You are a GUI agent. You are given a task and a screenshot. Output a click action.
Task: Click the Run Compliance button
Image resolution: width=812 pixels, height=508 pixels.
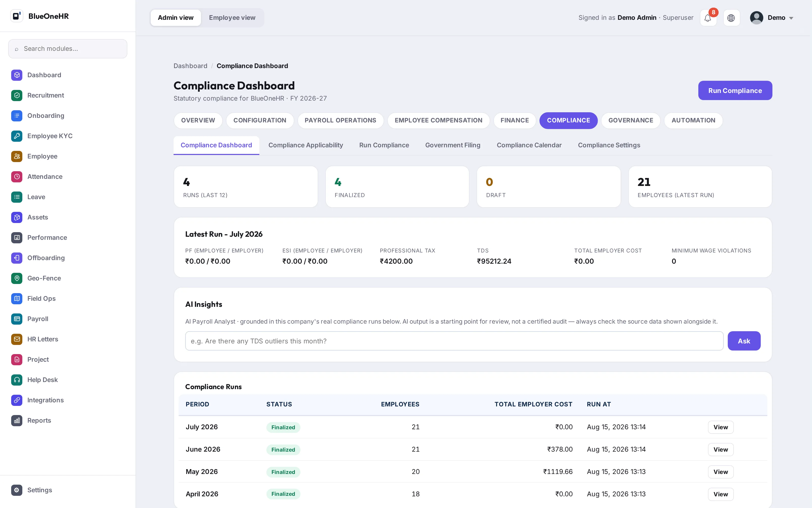[x=735, y=90]
